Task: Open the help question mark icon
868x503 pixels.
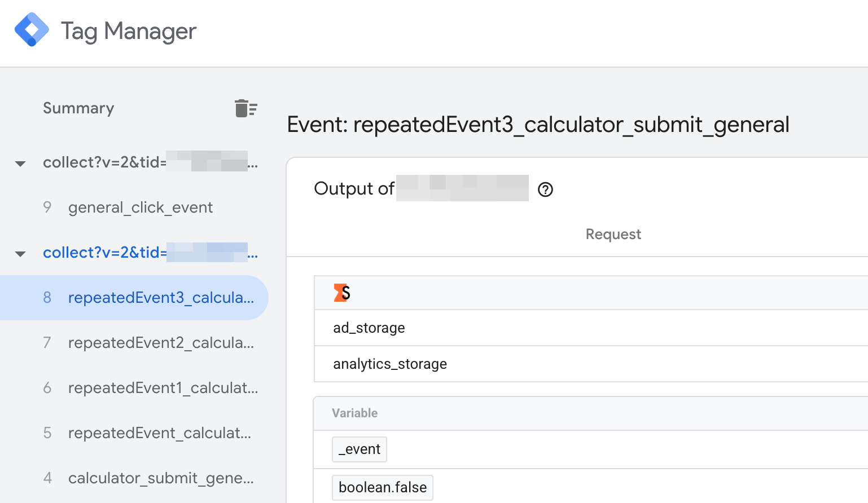Action: pyautogui.click(x=545, y=189)
